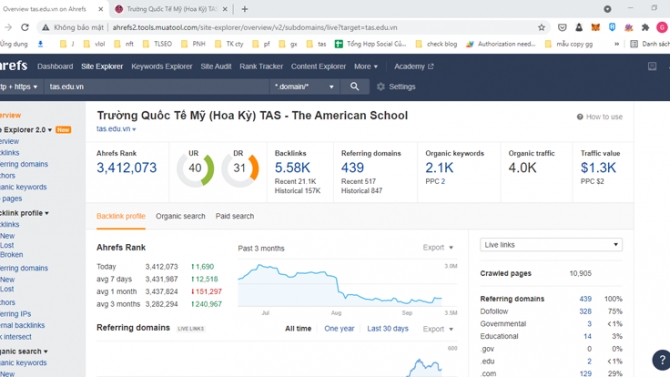The height and width of the screenshot is (377, 670).
Task: Click the 2.1K Organic keywords value
Action: pos(439,168)
